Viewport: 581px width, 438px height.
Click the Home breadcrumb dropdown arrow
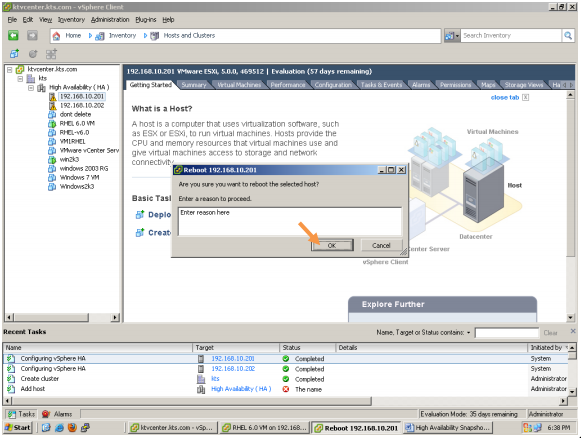tap(90, 36)
